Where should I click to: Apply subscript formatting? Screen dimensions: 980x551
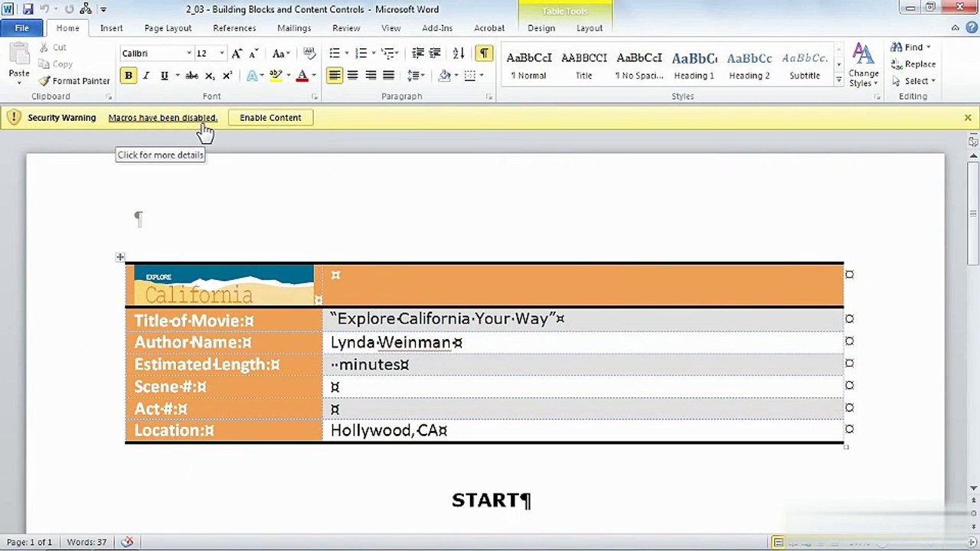click(210, 76)
